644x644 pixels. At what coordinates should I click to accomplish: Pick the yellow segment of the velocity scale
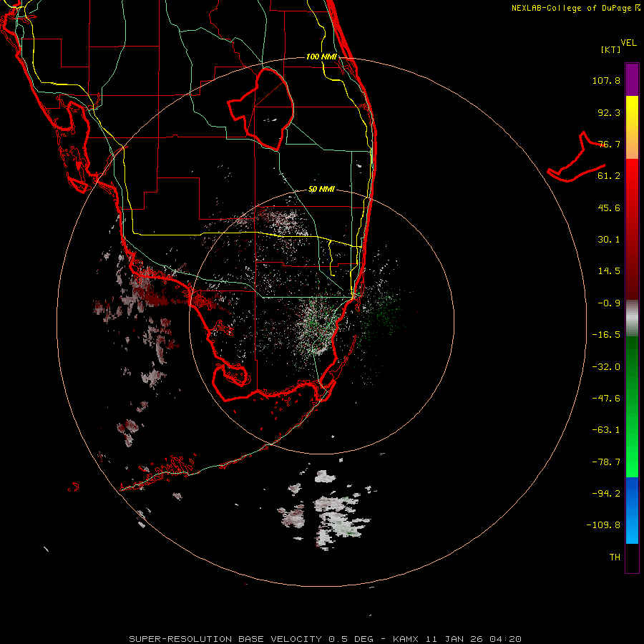[632, 127]
